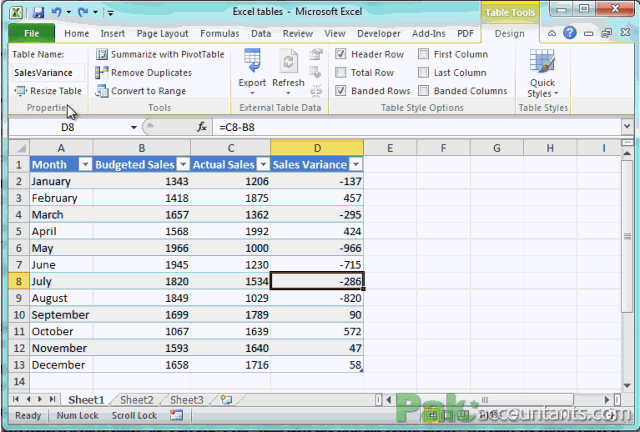Viewport: 640px width, 432px height.
Task: Click the Insert Worksheet tab icon
Action: (227, 399)
